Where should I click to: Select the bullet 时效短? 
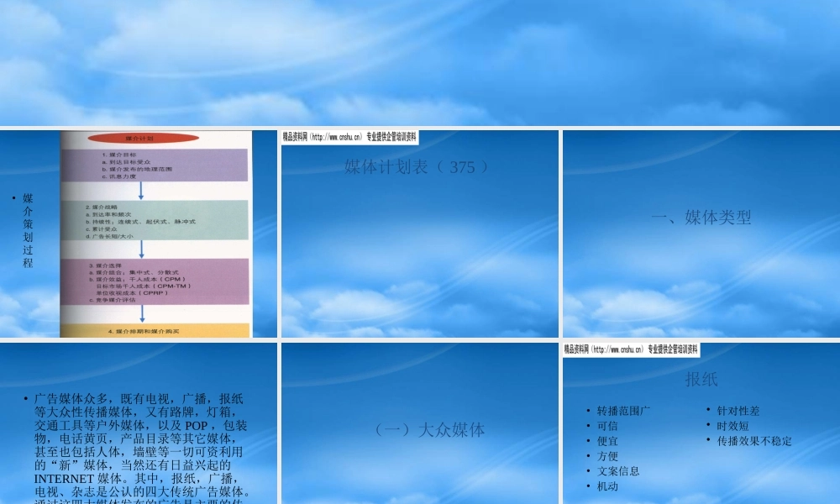(x=732, y=426)
